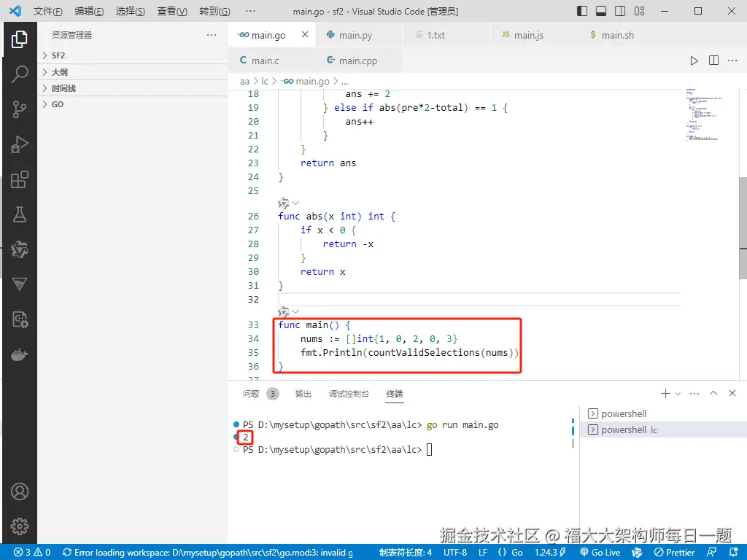Open customize layout menu

point(639,11)
